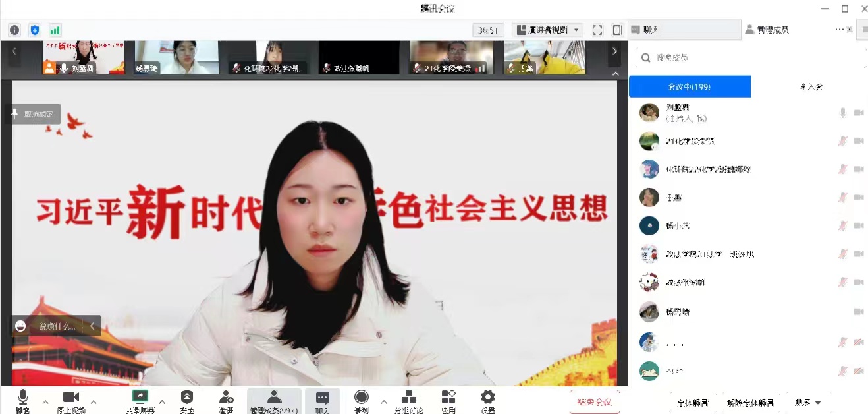This screenshot has width=868, height=414.
Task: Switch to the Chat panel tab
Action: 682,30
